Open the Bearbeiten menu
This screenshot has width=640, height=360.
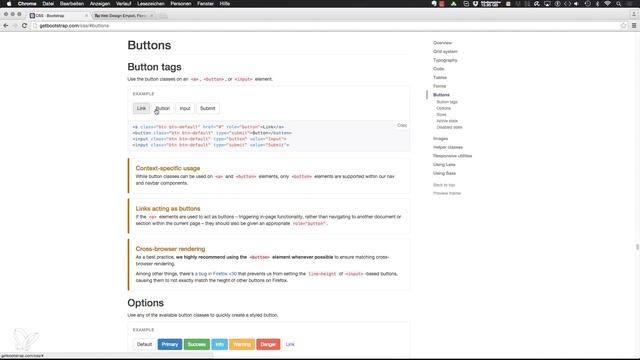[x=71, y=4]
